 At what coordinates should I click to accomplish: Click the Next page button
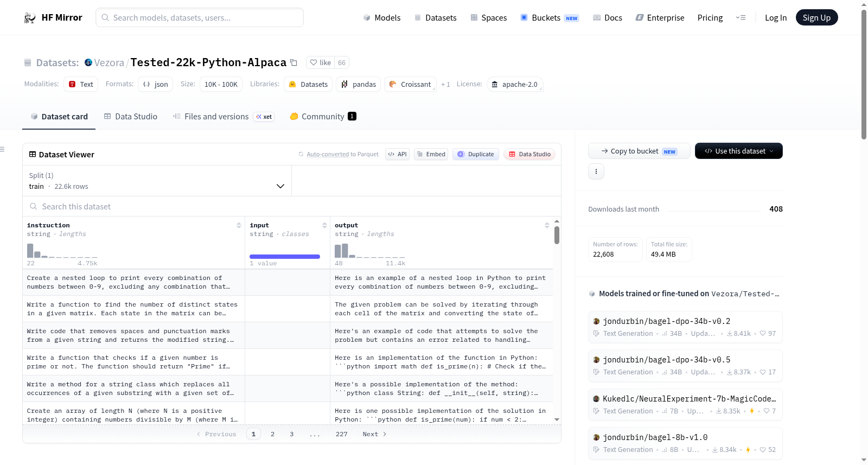click(374, 434)
